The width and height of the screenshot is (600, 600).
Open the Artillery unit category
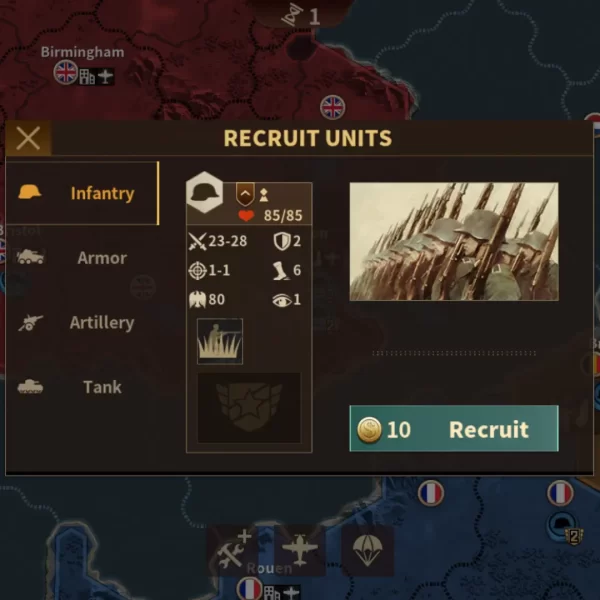coord(82,322)
